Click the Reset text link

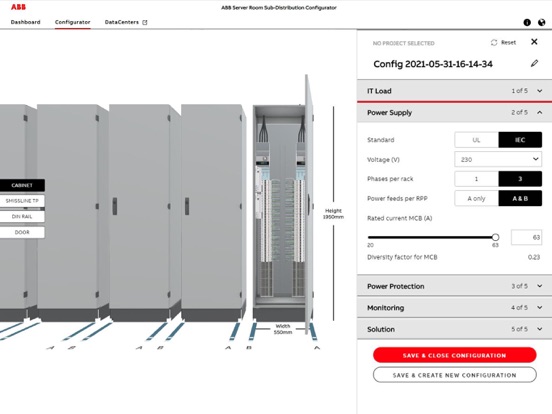point(508,43)
